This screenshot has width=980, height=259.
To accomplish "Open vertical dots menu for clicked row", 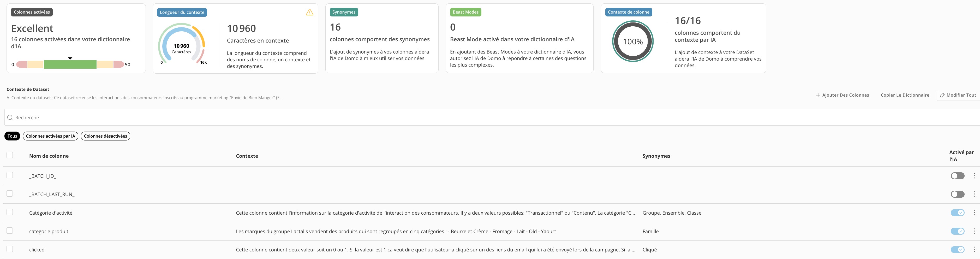I will [x=974, y=250].
